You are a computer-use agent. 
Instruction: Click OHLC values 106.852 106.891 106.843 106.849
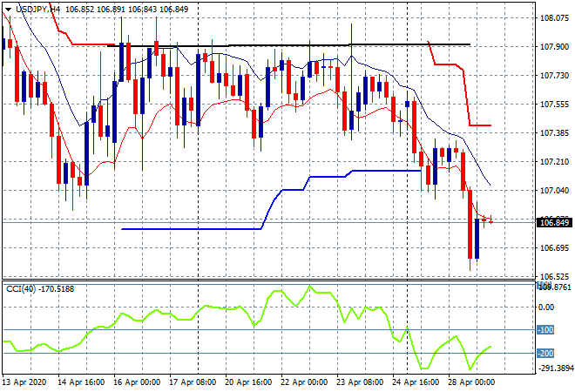tap(127, 10)
